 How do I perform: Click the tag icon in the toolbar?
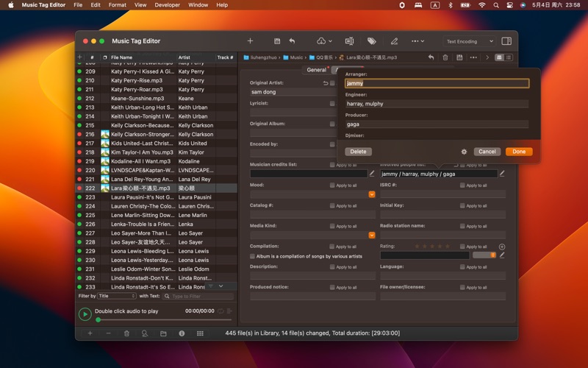pyautogui.click(x=372, y=41)
